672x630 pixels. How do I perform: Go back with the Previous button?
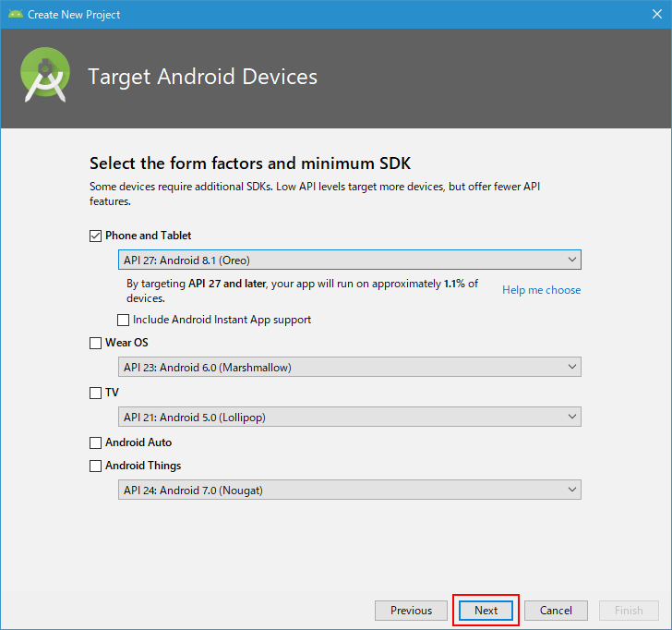click(411, 611)
